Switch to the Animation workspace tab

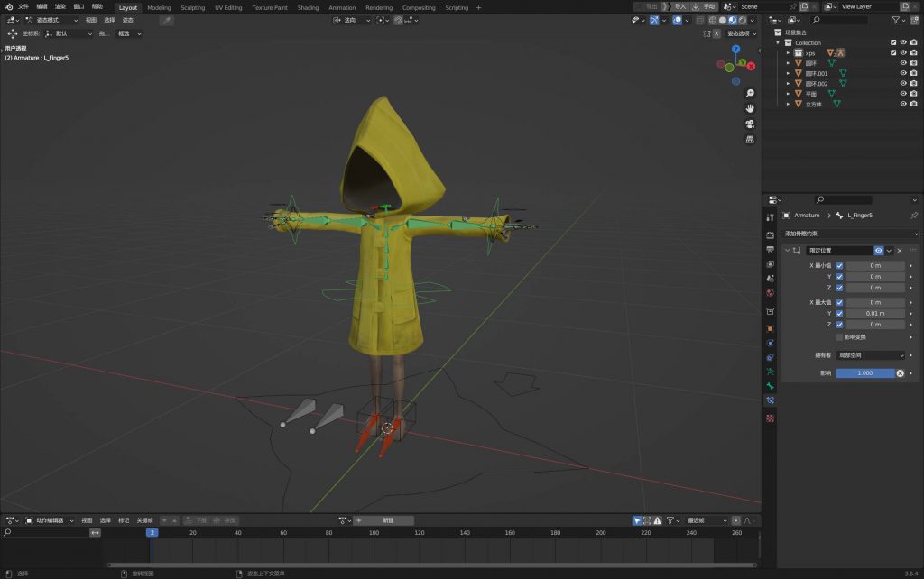(x=342, y=7)
